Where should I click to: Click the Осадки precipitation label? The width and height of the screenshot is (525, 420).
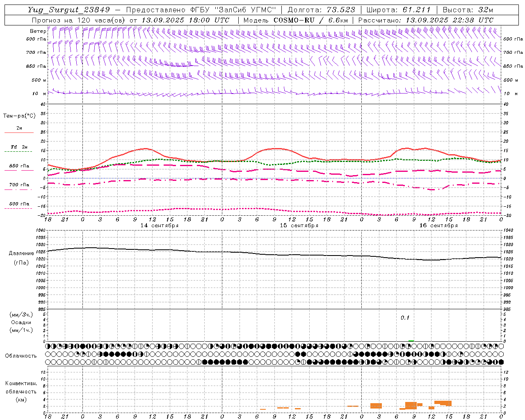pos(21,322)
